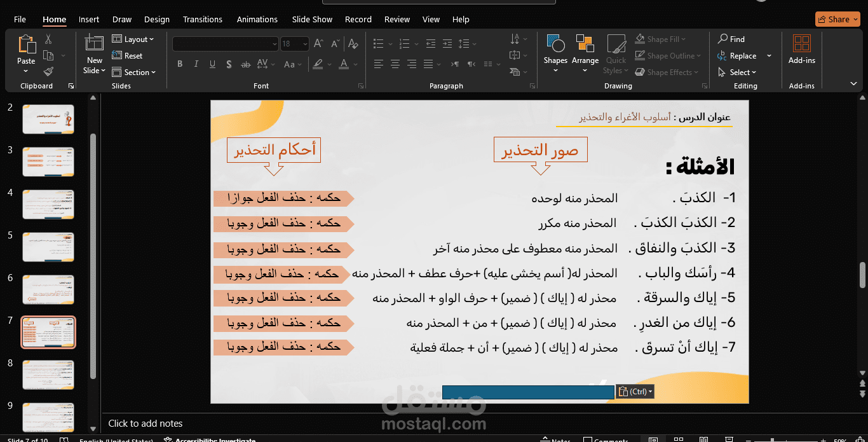
Task: Apply font color swatch
Action: tap(344, 64)
